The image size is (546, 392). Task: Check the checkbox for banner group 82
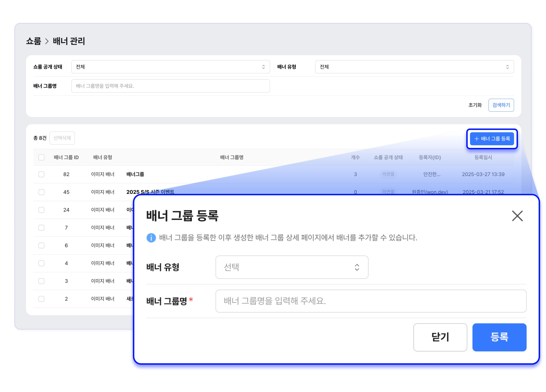(41, 174)
